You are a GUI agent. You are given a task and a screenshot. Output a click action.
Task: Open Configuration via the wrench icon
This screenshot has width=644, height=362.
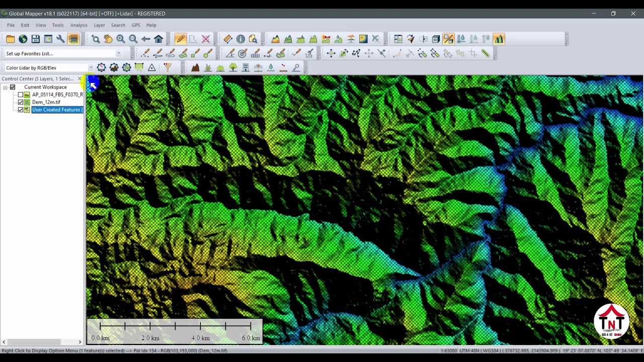pyautogui.click(x=60, y=39)
